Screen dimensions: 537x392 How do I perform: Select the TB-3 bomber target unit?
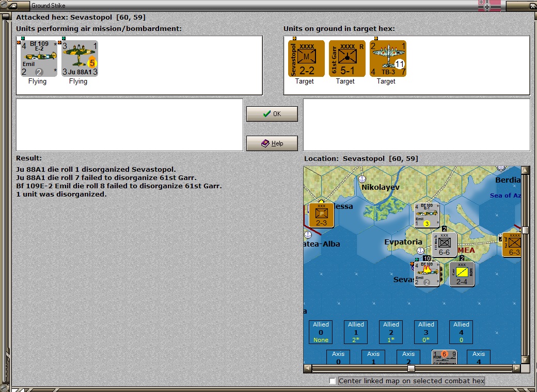tap(388, 58)
